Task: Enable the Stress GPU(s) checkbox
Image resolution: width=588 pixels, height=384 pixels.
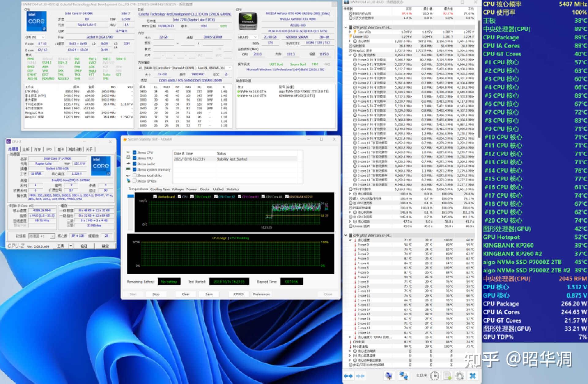Action: click(135, 181)
